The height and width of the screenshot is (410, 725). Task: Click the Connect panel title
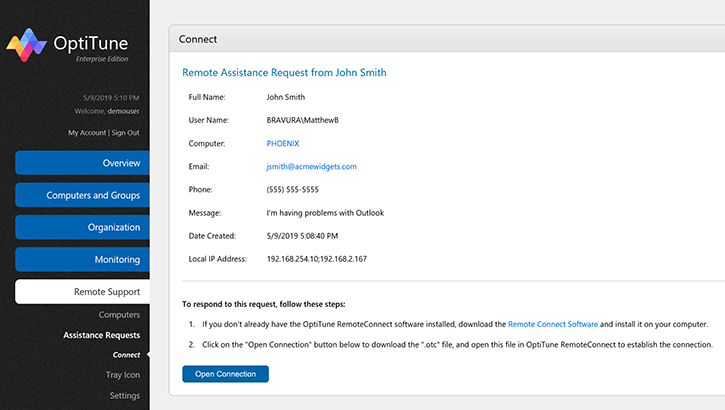(198, 39)
